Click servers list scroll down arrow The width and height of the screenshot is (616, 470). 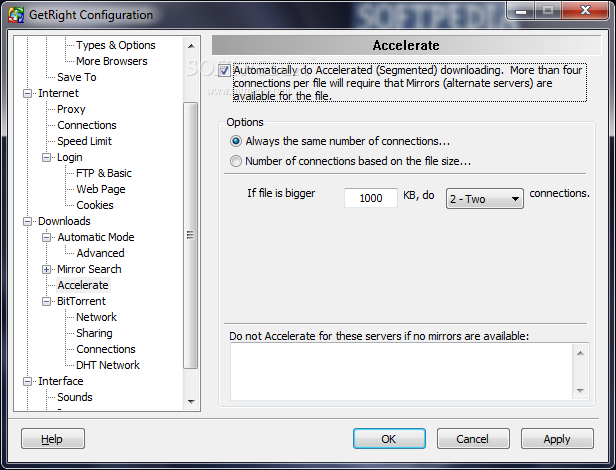click(x=580, y=391)
